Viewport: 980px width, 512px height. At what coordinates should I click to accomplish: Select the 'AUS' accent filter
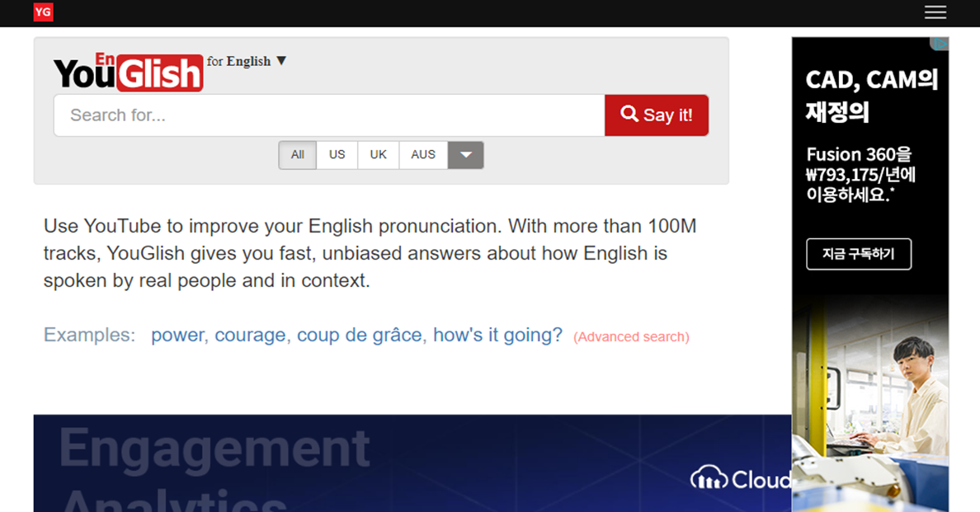point(423,155)
